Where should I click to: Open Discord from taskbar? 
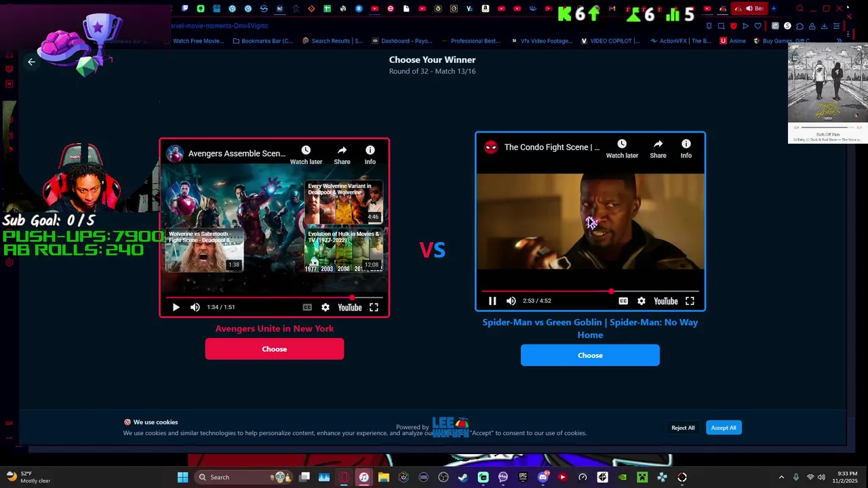(x=542, y=477)
